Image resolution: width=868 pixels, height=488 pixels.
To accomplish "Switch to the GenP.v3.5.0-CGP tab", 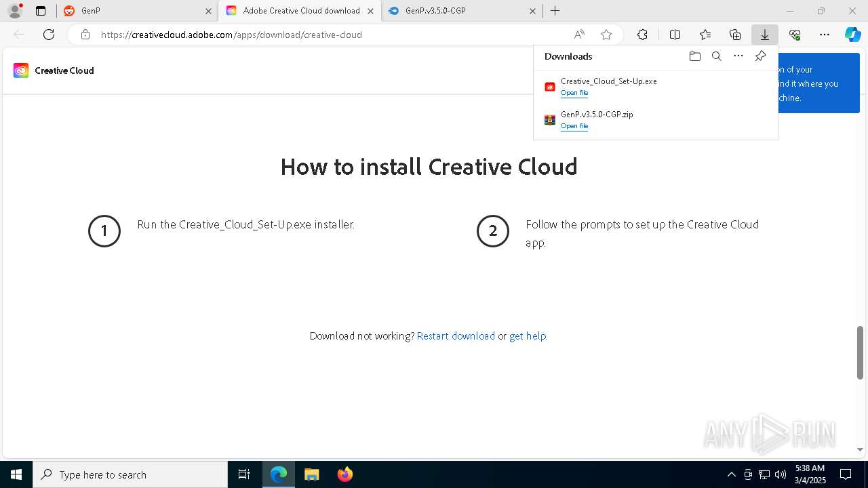I will [x=461, y=11].
